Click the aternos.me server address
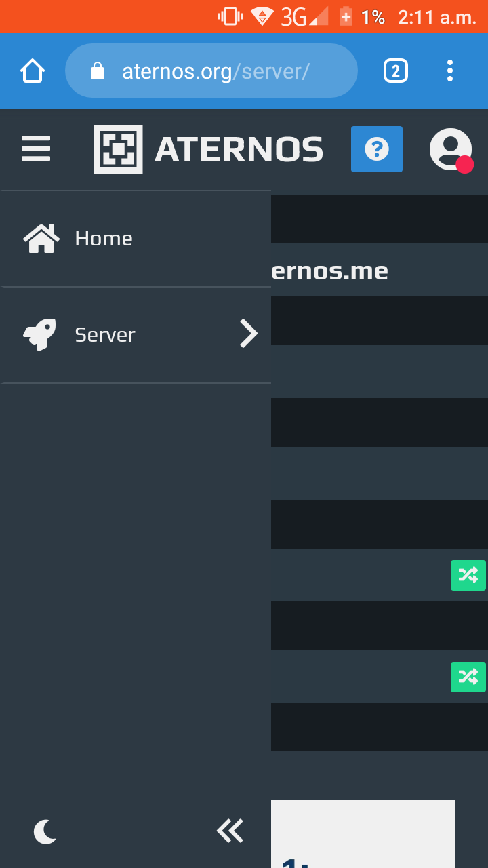 coord(329,271)
